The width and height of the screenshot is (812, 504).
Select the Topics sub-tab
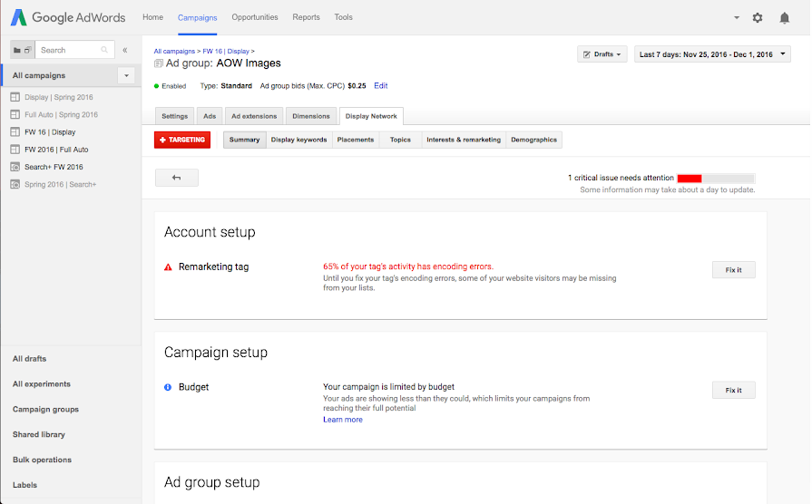(x=400, y=140)
